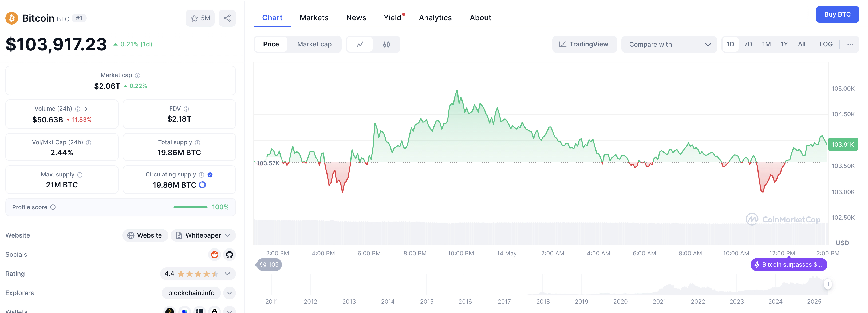
Task: Open Bitcoin's Reddit social link
Action: click(x=214, y=254)
